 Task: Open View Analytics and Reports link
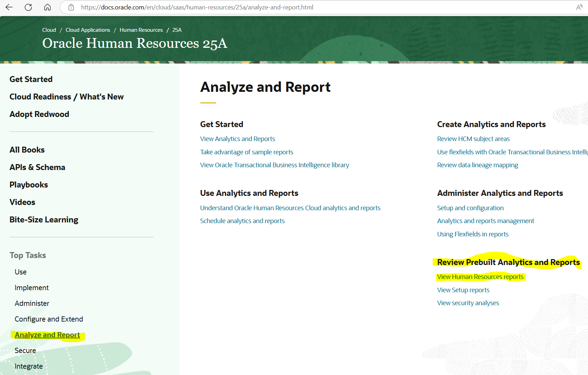click(x=238, y=139)
